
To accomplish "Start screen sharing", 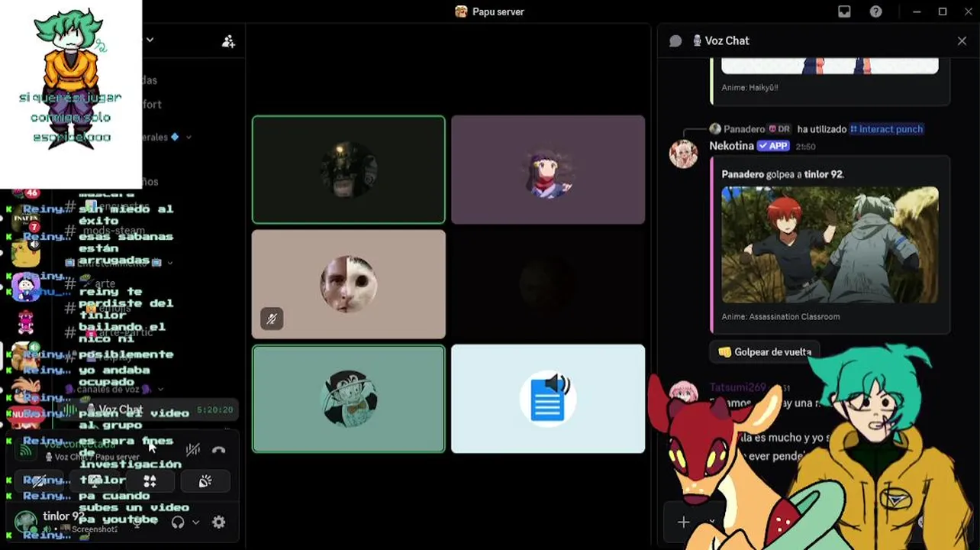I will [95, 481].
